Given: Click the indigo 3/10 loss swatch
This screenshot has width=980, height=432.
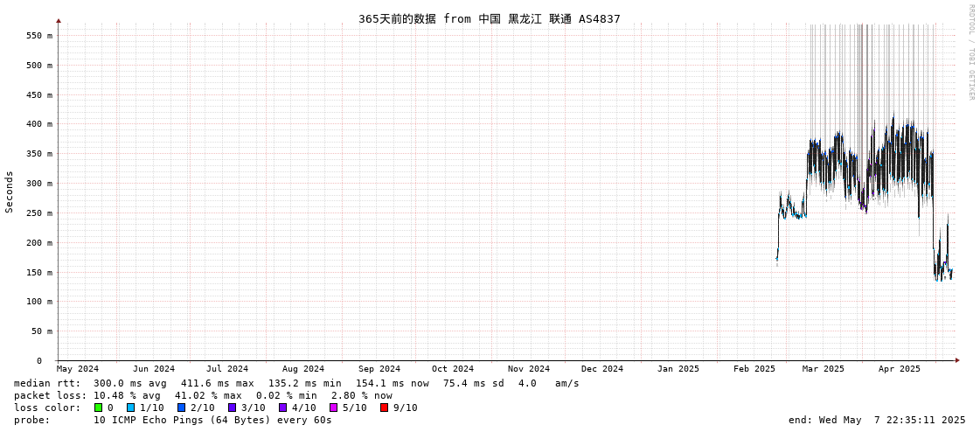Looking at the screenshot, I should pyautogui.click(x=232, y=408).
